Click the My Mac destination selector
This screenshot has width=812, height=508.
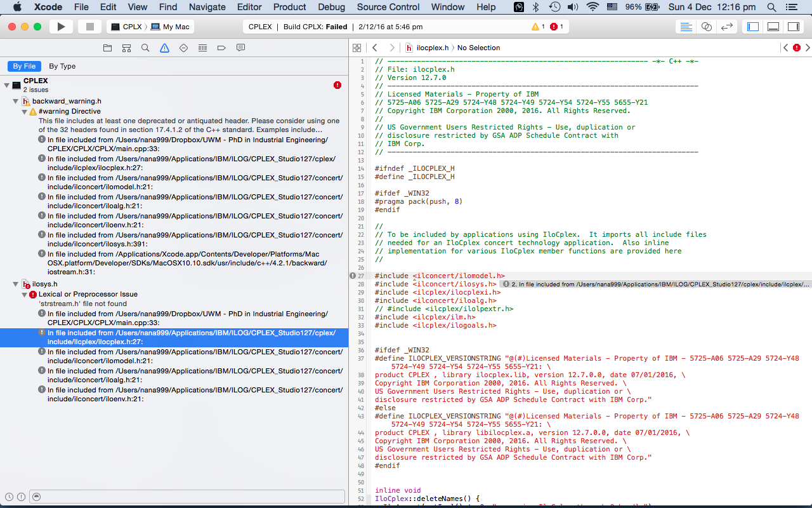[176, 27]
